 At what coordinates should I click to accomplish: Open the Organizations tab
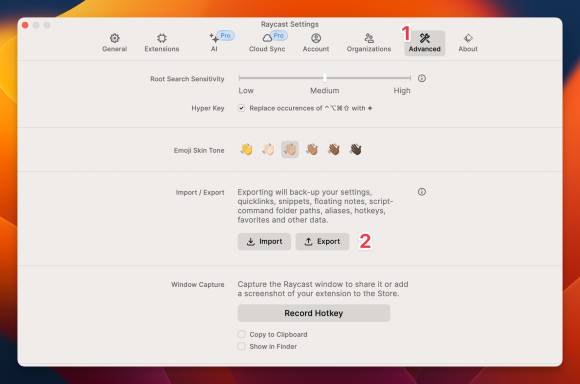click(x=369, y=43)
